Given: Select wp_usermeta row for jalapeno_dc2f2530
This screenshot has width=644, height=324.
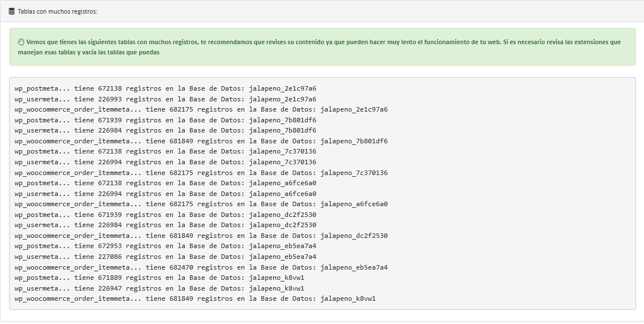Looking at the screenshot, I should (x=166, y=225).
